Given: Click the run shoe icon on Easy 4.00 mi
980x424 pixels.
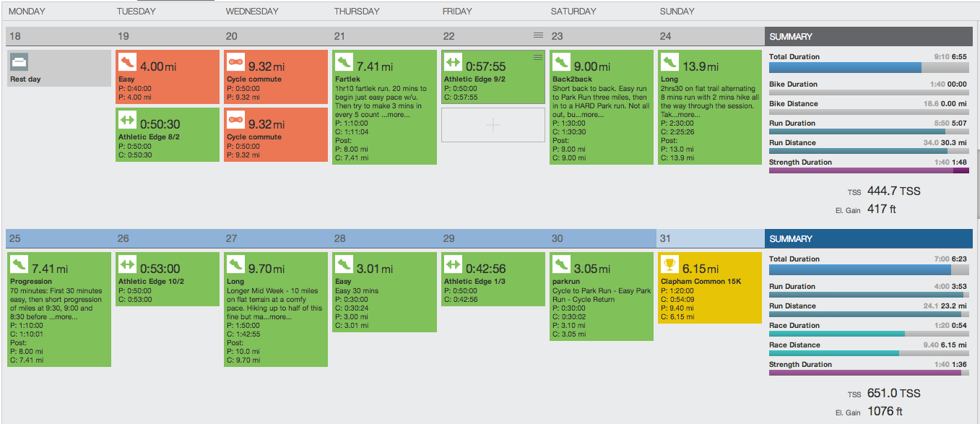Looking at the screenshot, I should [x=127, y=62].
